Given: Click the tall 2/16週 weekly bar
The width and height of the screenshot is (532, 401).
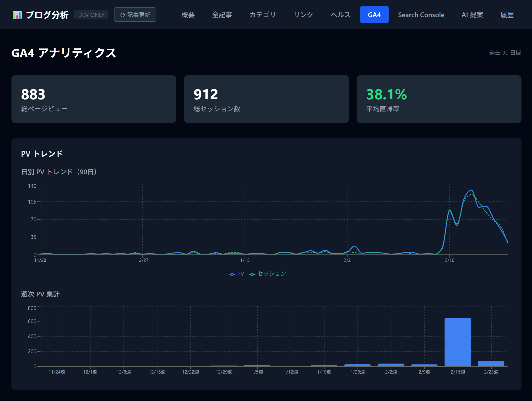Looking at the screenshot, I should [x=457, y=342].
